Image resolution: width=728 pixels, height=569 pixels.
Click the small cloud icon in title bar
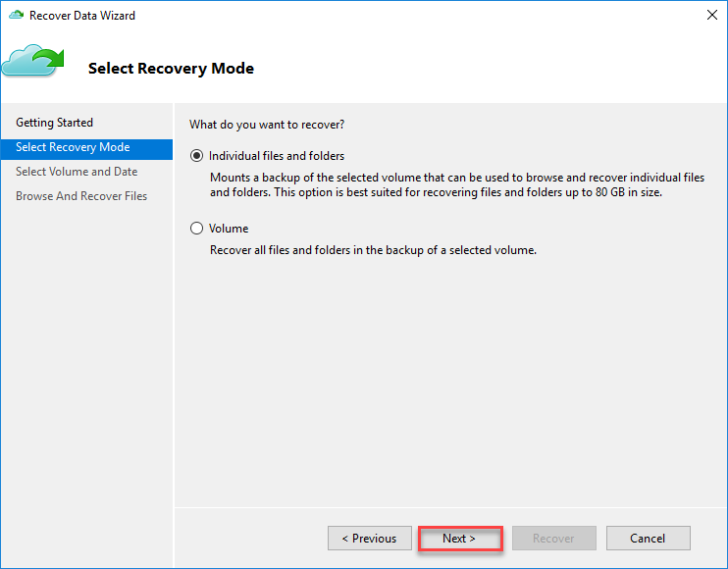[x=16, y=15]
